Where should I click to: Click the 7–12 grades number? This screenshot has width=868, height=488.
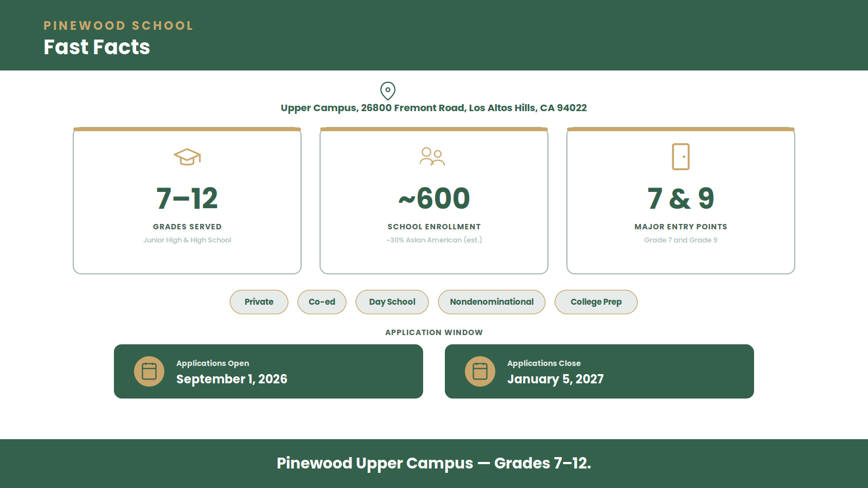point(187,198)
